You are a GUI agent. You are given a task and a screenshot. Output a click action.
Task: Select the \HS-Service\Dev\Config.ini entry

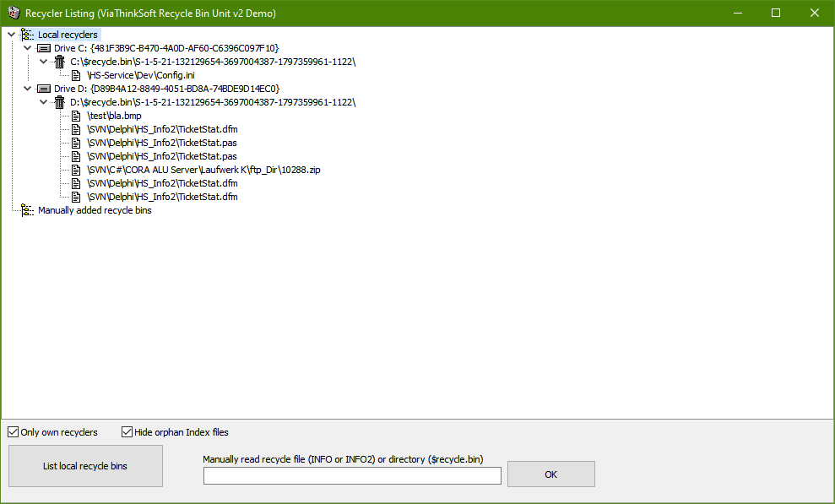[x=141, y=76]
